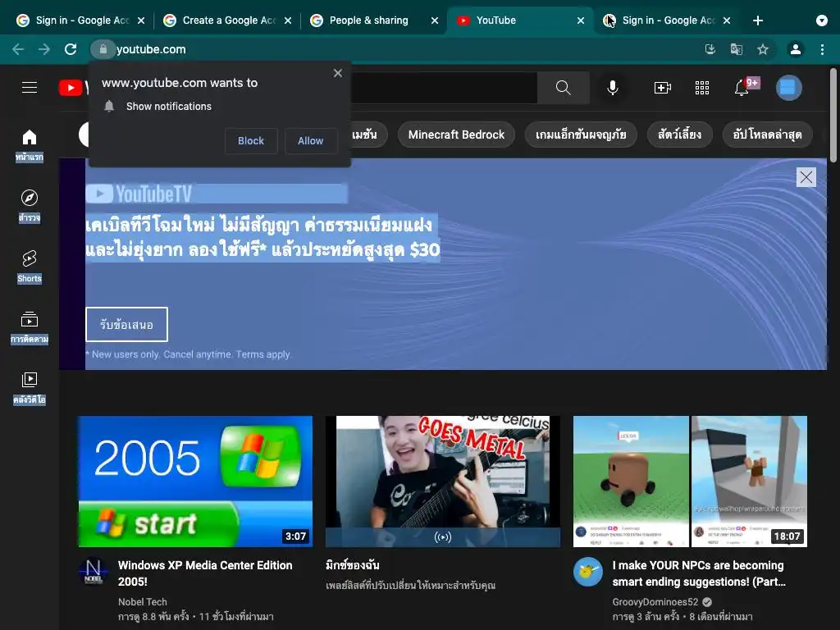
Task: Open the tab search dropdown arrow
Action: [821, 21]
